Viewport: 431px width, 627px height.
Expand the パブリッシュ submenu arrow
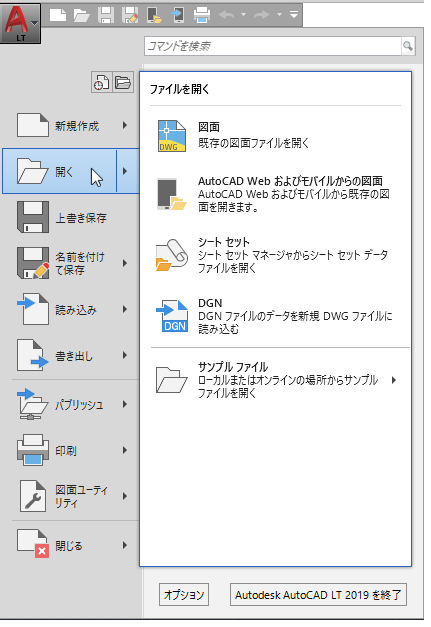(125, 405)
